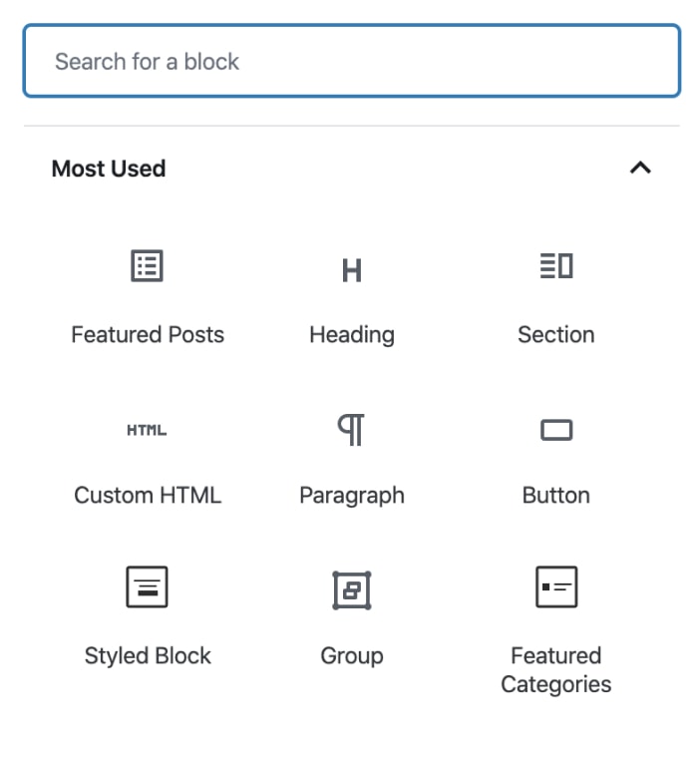700x760 pixels.
Task: Click the Custom HTML text label
Action: pos(148,496)
